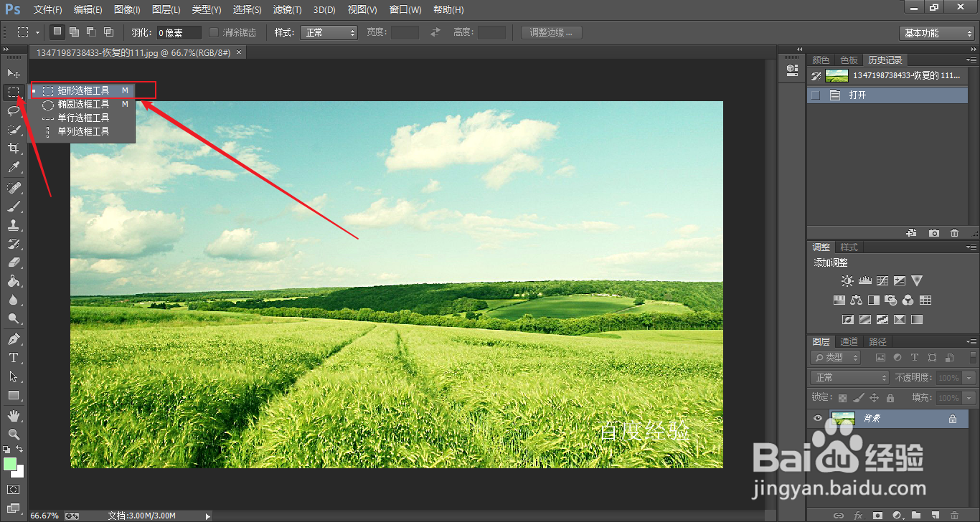Click Intersect with selection mode button
Viewport: 980px width, 522px height.
coord(108,32)
